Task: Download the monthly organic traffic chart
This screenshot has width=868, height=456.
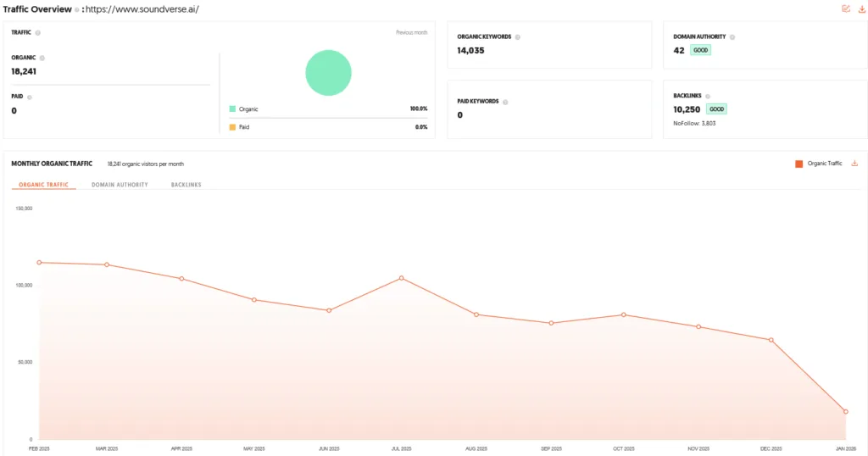Action: coord(854,164)
